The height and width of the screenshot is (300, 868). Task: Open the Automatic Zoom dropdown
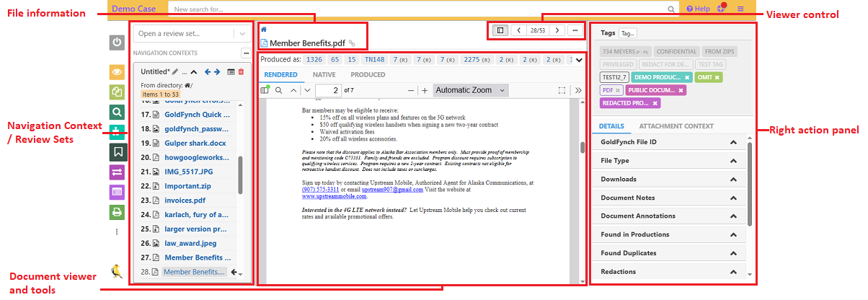(x=471, y=90)
